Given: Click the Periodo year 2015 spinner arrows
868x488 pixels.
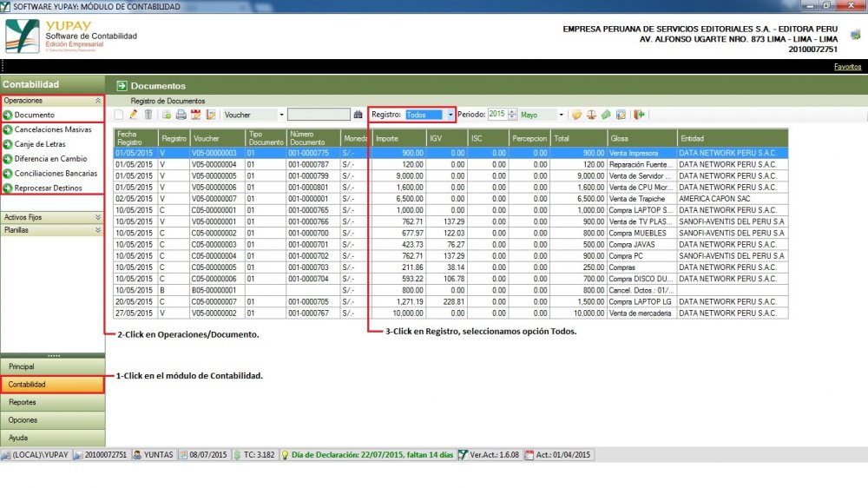Looking at the screenshot, I should click(x=512, y=115).
